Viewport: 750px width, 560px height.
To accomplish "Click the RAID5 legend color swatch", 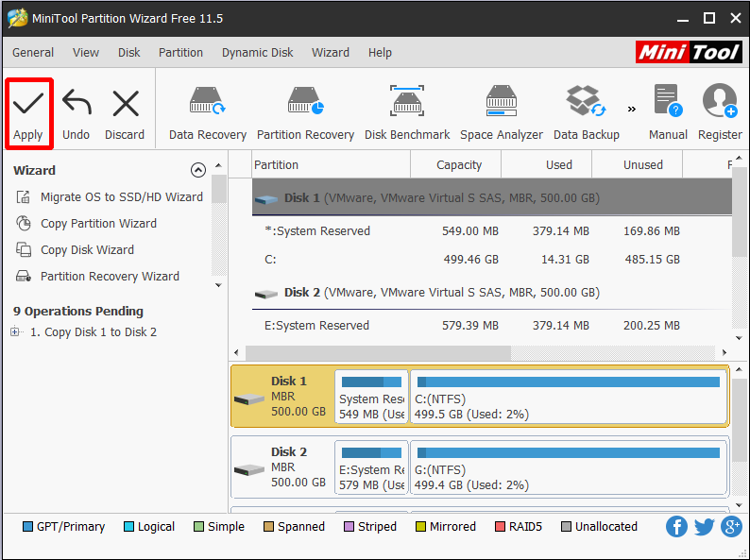I will (500, 527).
